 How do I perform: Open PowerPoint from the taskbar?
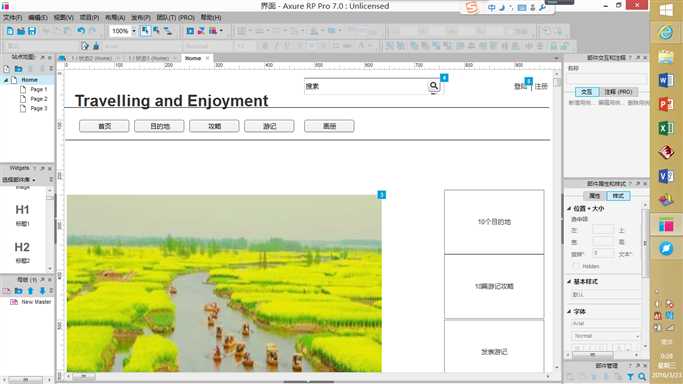point(666,104)
